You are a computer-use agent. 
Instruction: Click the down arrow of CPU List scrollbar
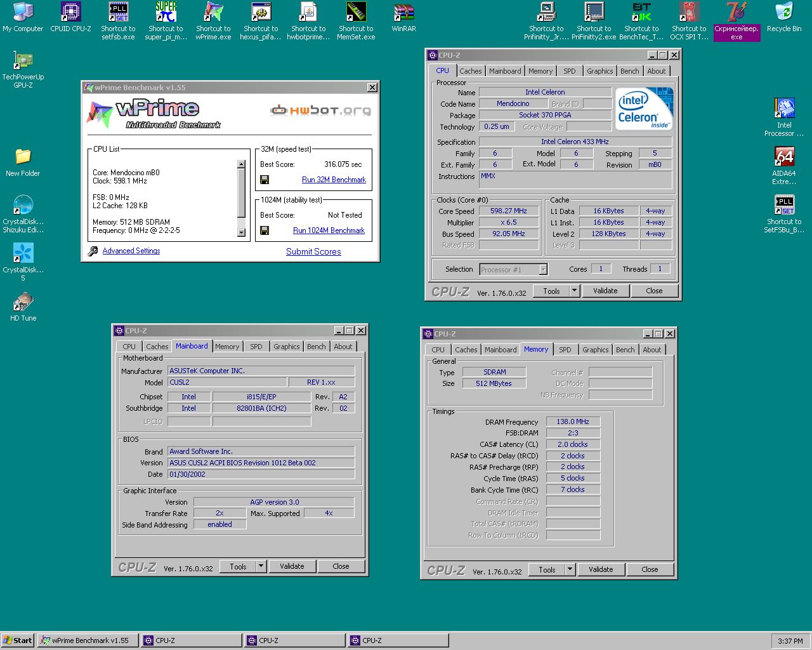pos(241,233)
